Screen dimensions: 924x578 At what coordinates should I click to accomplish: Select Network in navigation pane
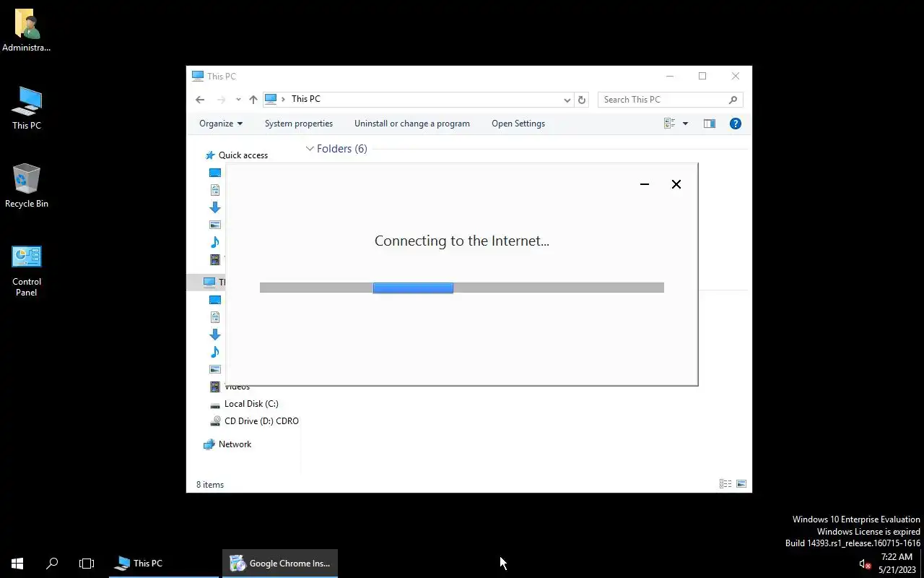click(x=227, y=444)
